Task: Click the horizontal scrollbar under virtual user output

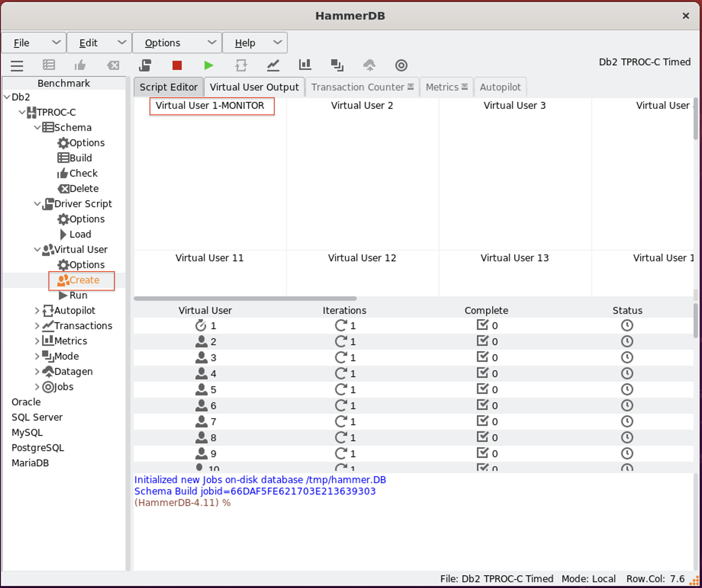Action: (245, 299)
